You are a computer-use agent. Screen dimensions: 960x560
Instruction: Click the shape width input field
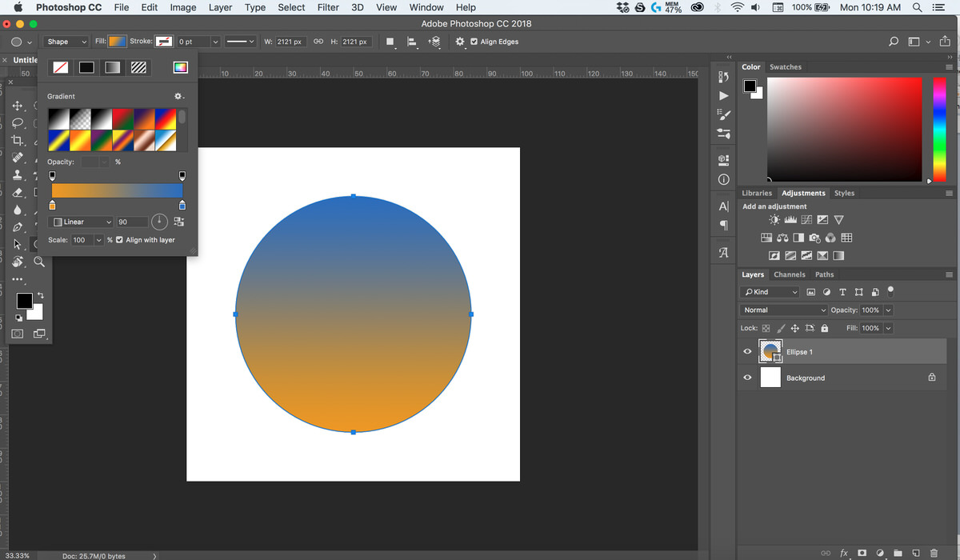(290, 42)
